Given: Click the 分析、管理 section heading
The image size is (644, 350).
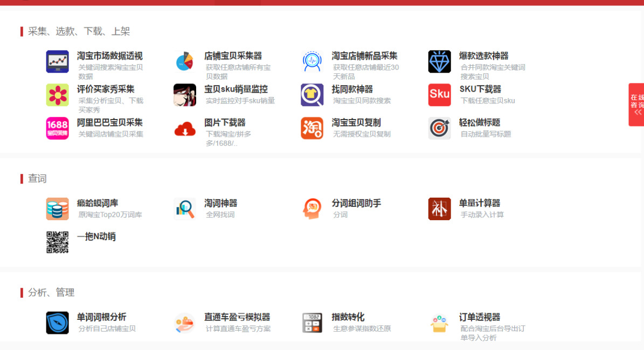Looking at the screenshot, I should click(x=51, y=292).
